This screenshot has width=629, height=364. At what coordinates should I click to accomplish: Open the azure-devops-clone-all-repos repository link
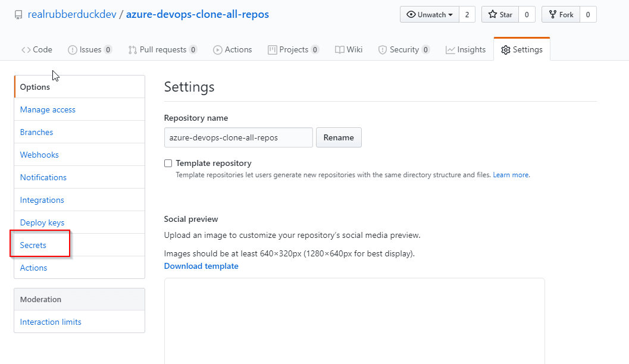[x=198, y=14]
